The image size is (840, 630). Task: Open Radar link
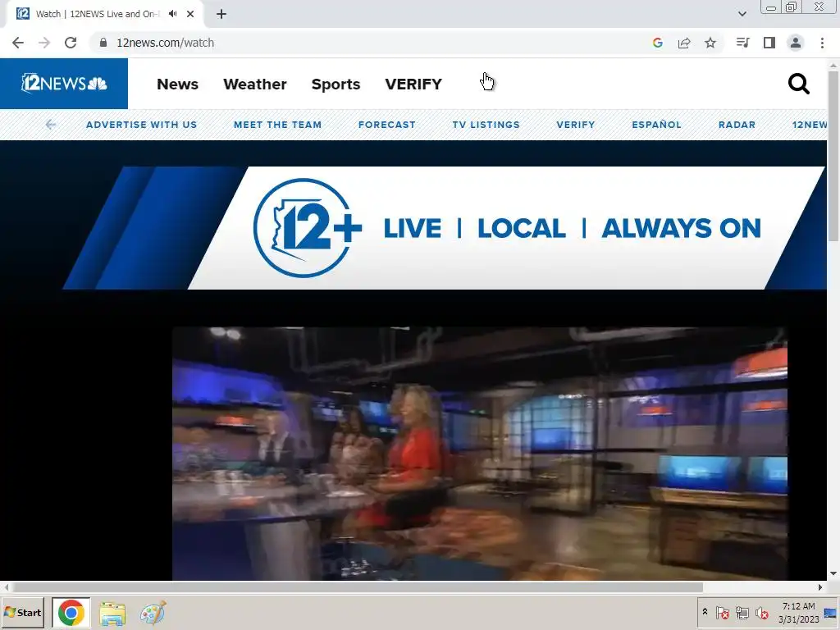click(x=737, y=125)
